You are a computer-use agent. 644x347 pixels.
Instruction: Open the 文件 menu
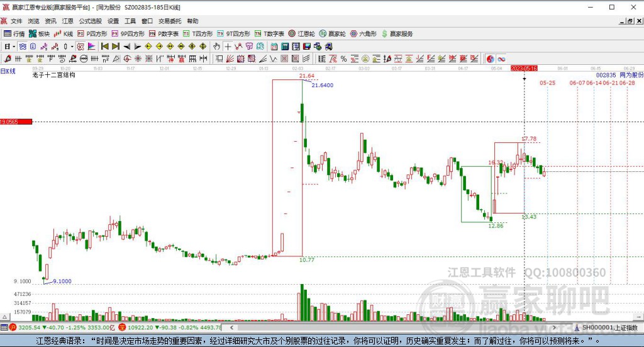pyautogui.click(x=16, y=21)
